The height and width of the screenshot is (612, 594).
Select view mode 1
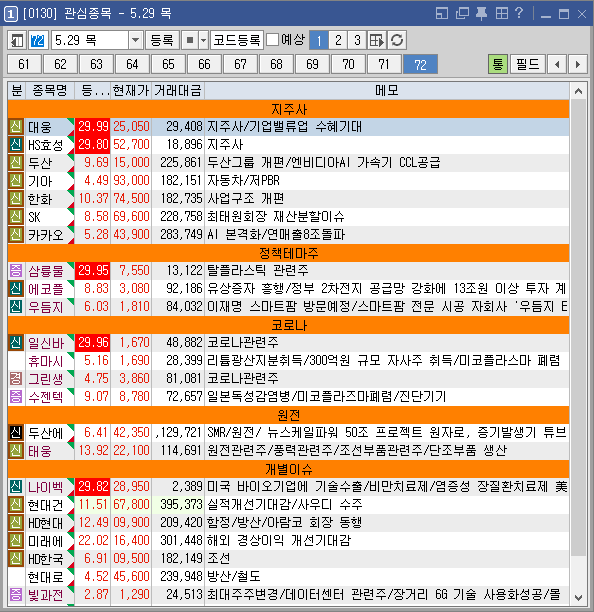pos(318,40)
